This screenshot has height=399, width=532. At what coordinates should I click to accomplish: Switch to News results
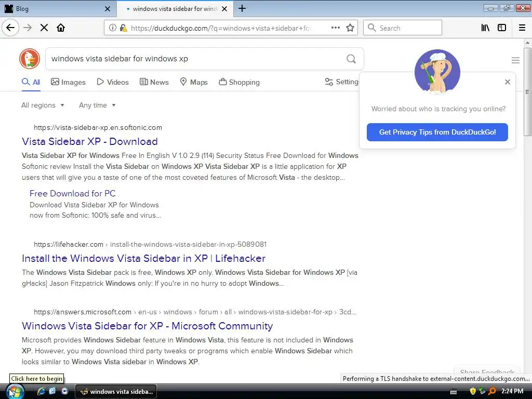point(154,82)
